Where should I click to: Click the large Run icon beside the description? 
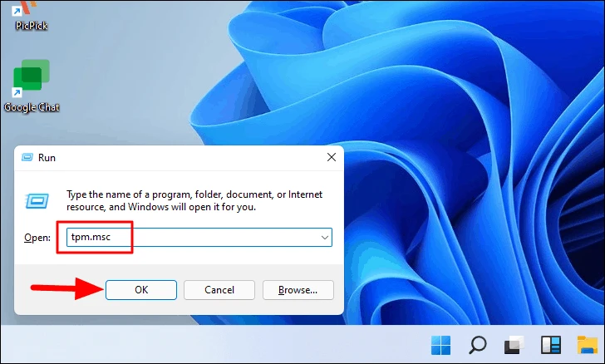tap(37, 201)
